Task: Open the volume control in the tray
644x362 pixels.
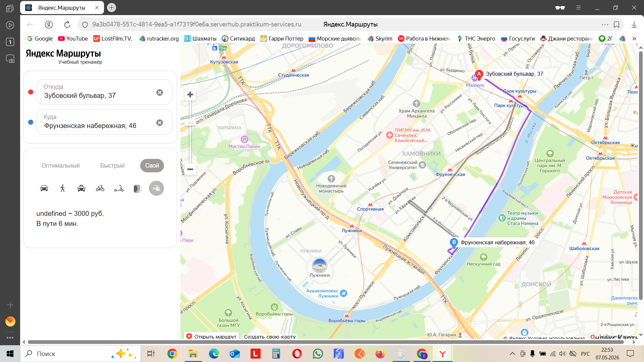Action: [562, 354]
